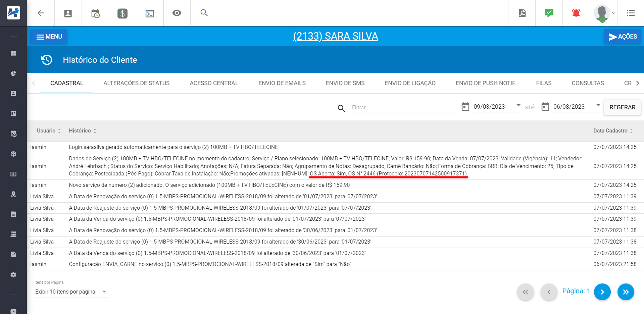Switch to ENVIO DE SMS tab
Screen dimensions: 644x314
tap(345, 83)
